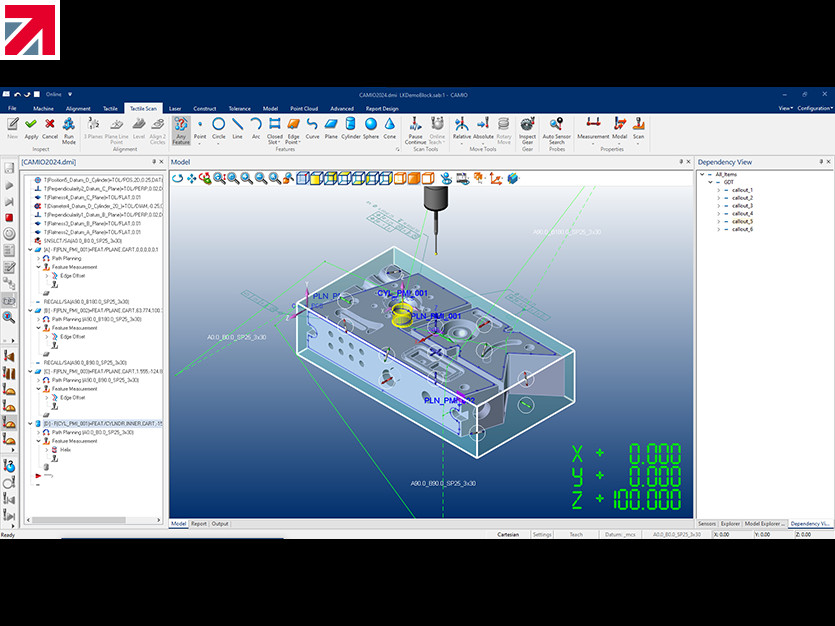The image size is (835, 626).
Task: Click the Cancel red X icon
Action: tap(50, 124)
